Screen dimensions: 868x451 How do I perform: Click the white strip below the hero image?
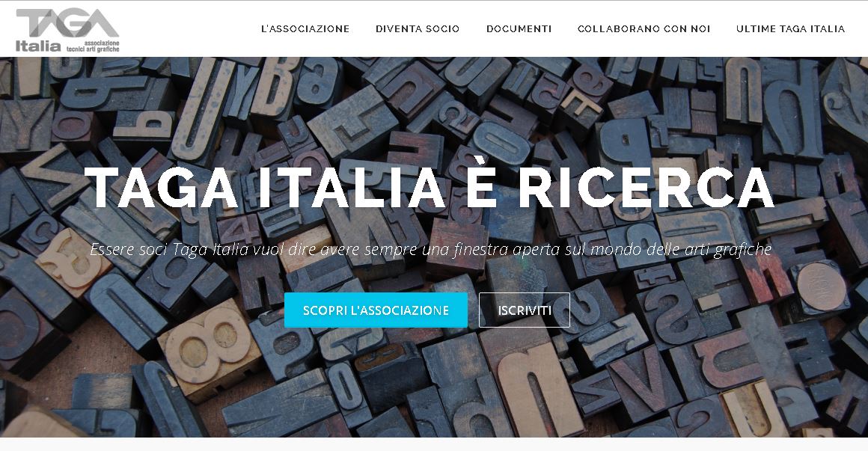click(434, 444)
